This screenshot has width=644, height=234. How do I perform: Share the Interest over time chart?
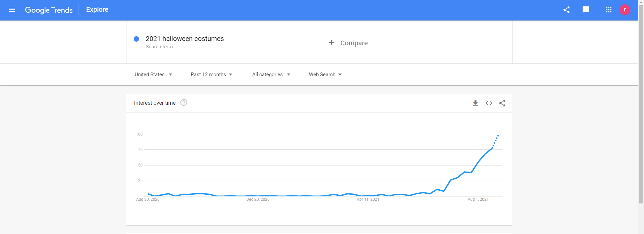tap(502, 103)
